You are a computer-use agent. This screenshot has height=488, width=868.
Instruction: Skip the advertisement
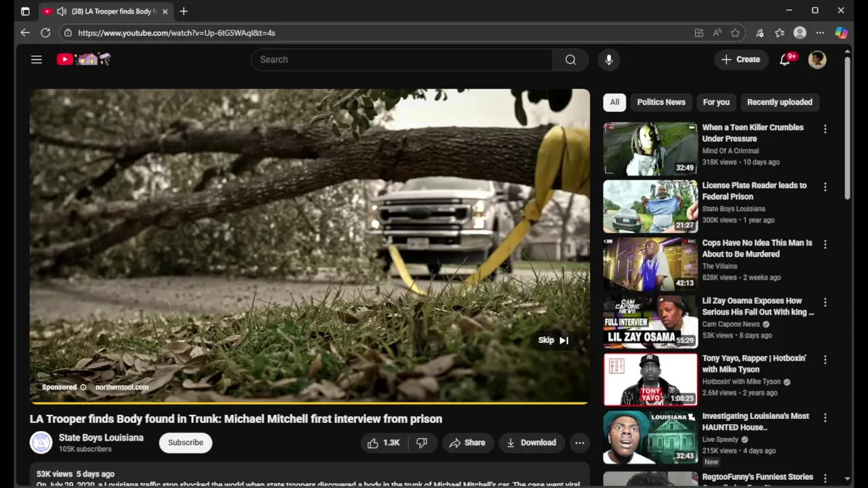click(x=553, y=340)
